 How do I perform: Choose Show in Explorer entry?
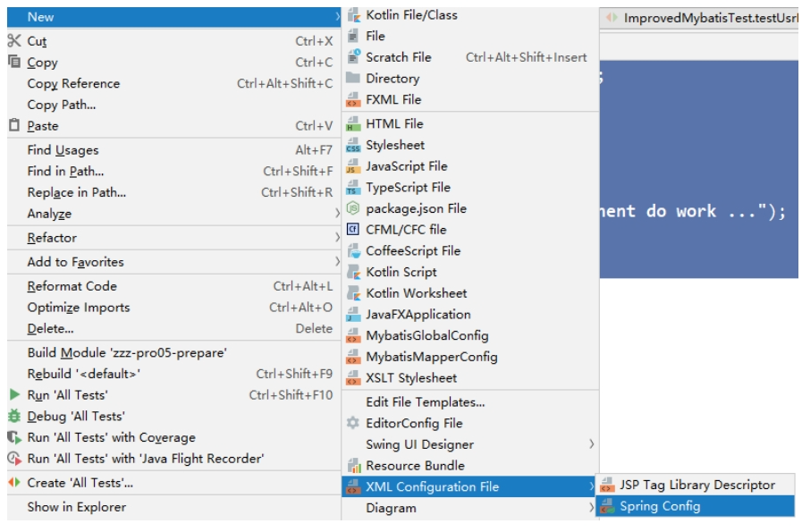pos(174,507)
